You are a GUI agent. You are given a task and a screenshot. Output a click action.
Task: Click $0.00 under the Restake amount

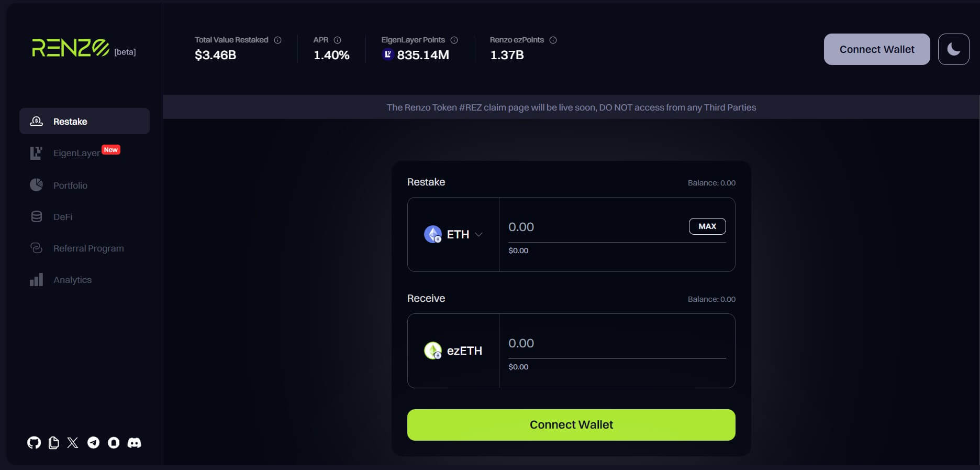pos(518,250)
